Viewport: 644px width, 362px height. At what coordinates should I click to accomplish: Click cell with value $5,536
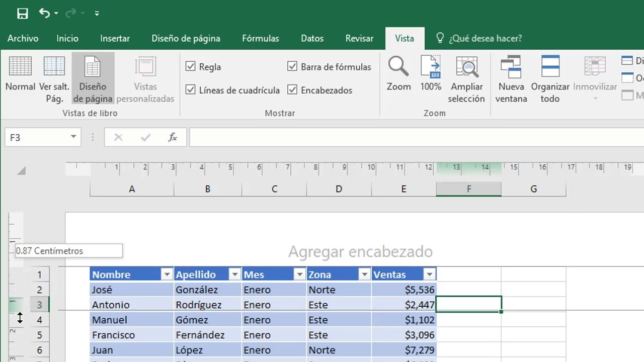tap(404, 290)
